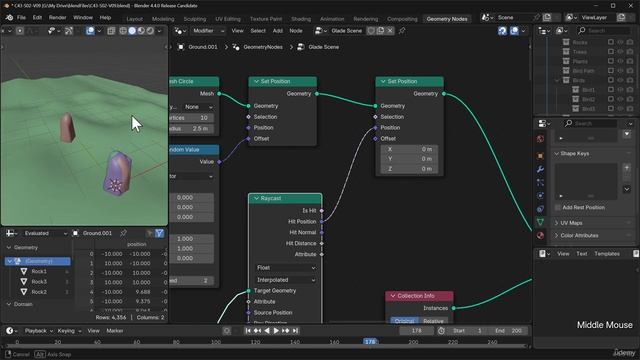640x360 pixels.
Task: Open the Modifier node tree type dropdown
Action: click(208, 31)
